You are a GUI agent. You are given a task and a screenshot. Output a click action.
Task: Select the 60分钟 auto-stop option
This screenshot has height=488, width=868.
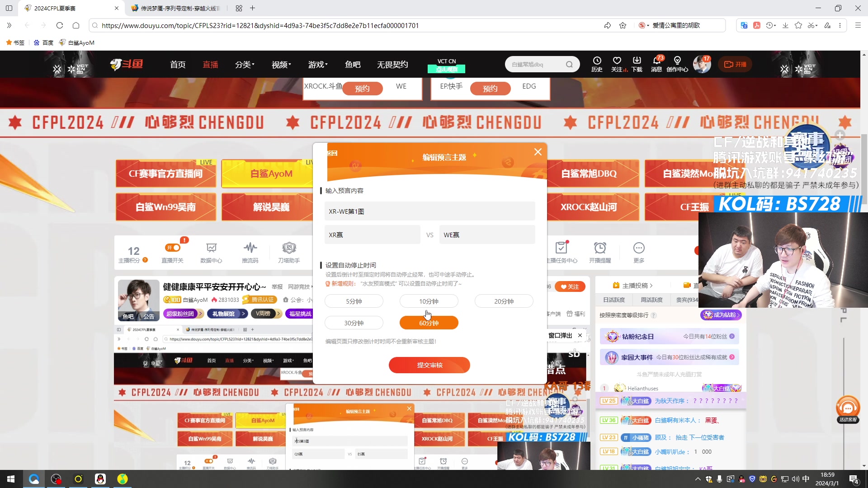coord(429,323)
